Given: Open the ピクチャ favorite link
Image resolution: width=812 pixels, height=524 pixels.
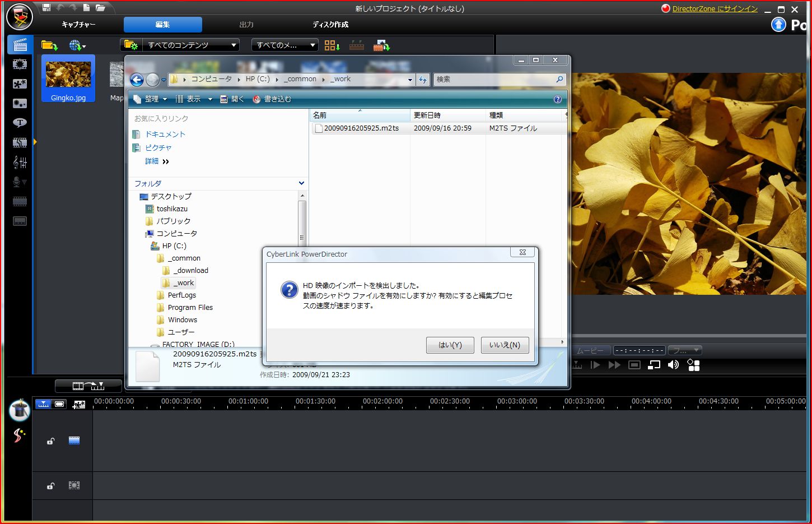Looking at the screenshot, I should click(x=158, y=148).
